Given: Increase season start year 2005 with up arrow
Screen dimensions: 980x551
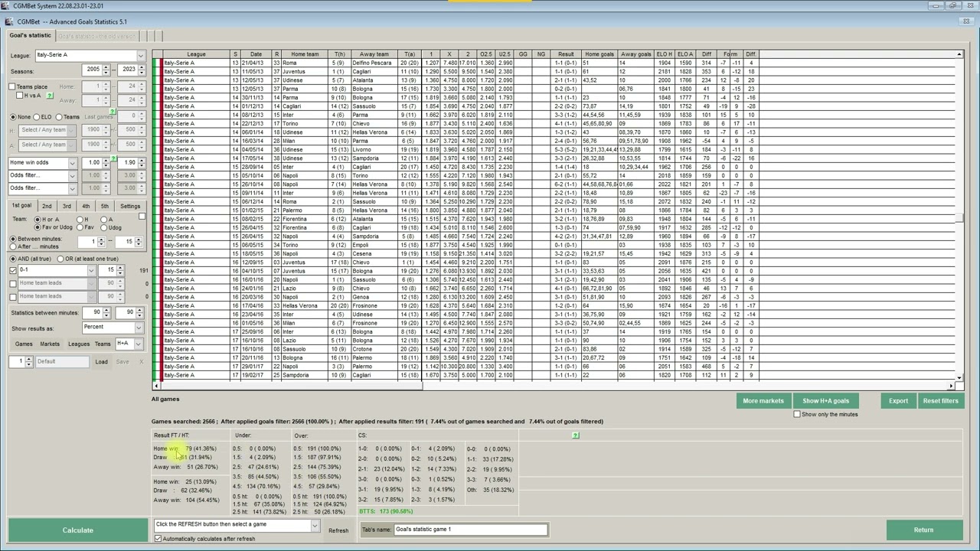Looking at the screenshot, I should [106, 67].
